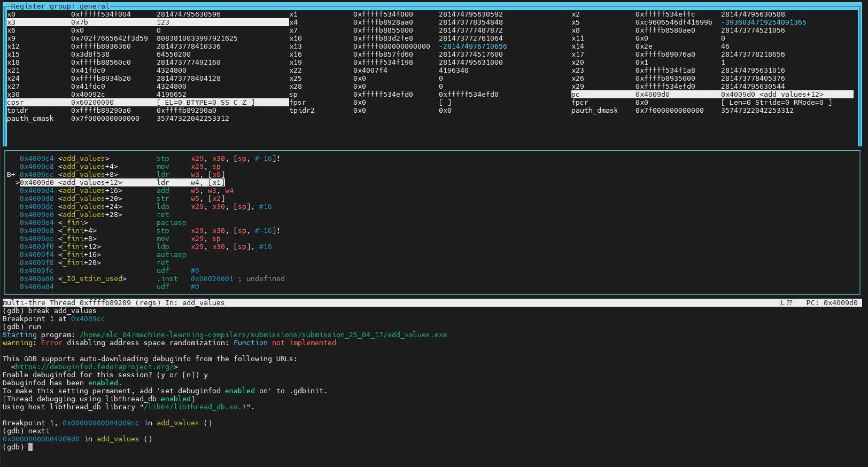868x467 pixels.
Task: Click the status line PC: 0x4009d0 value
Action: coord(832,303)
